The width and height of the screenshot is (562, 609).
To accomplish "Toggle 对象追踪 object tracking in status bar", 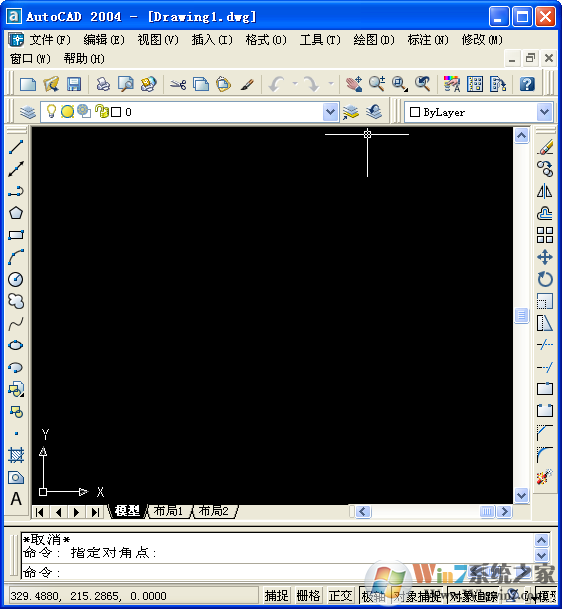I will pos(473,596).
